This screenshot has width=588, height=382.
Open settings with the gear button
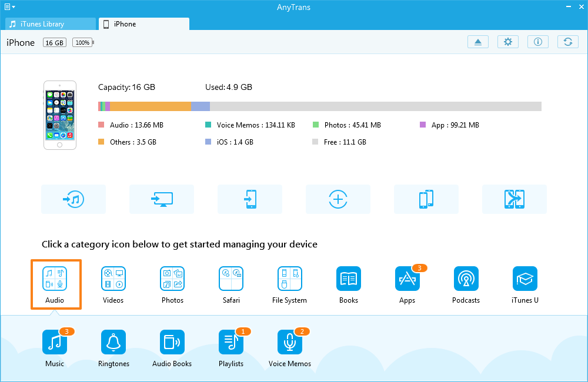click(x=508, y=42)
